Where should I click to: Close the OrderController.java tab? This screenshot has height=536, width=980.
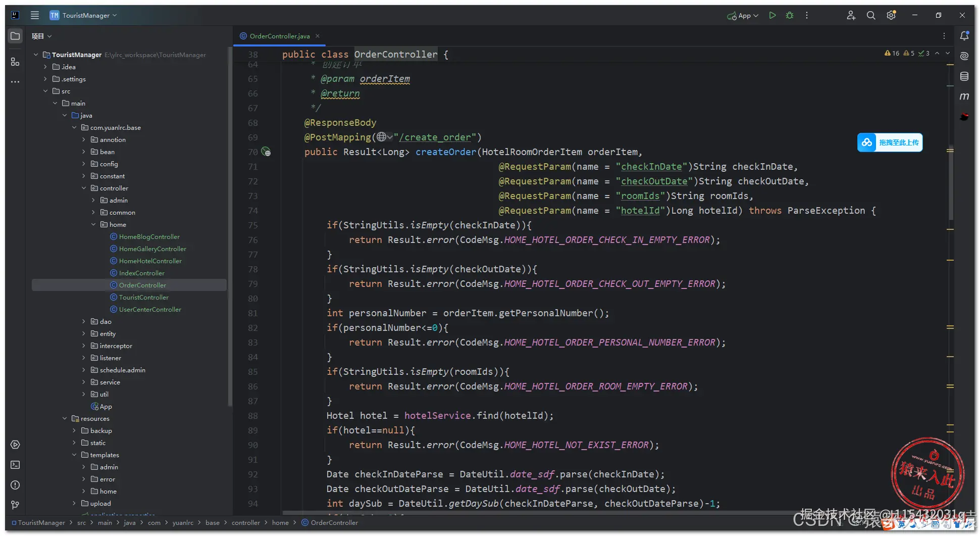318,36
